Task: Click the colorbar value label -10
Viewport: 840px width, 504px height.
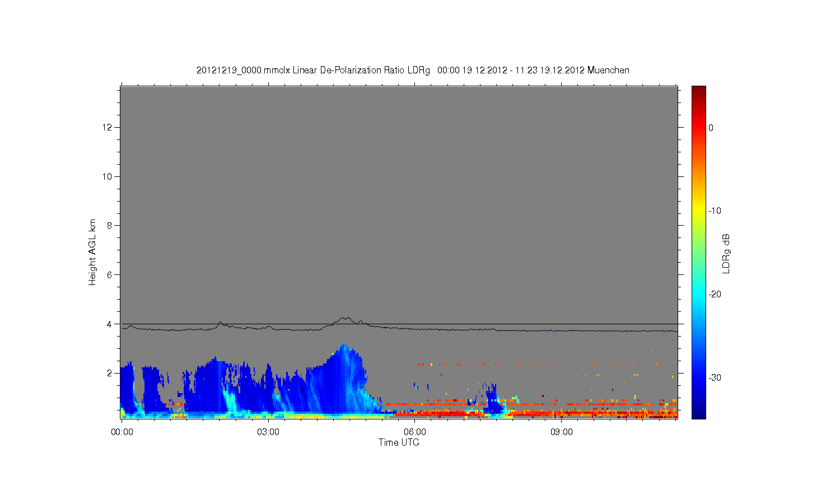Action: (x=715, y=211)
